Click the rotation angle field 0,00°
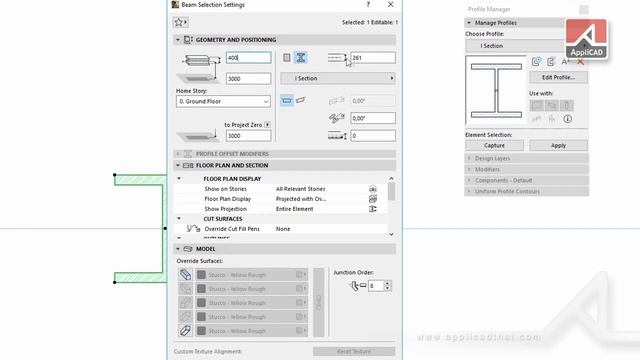 coord(373,118)
